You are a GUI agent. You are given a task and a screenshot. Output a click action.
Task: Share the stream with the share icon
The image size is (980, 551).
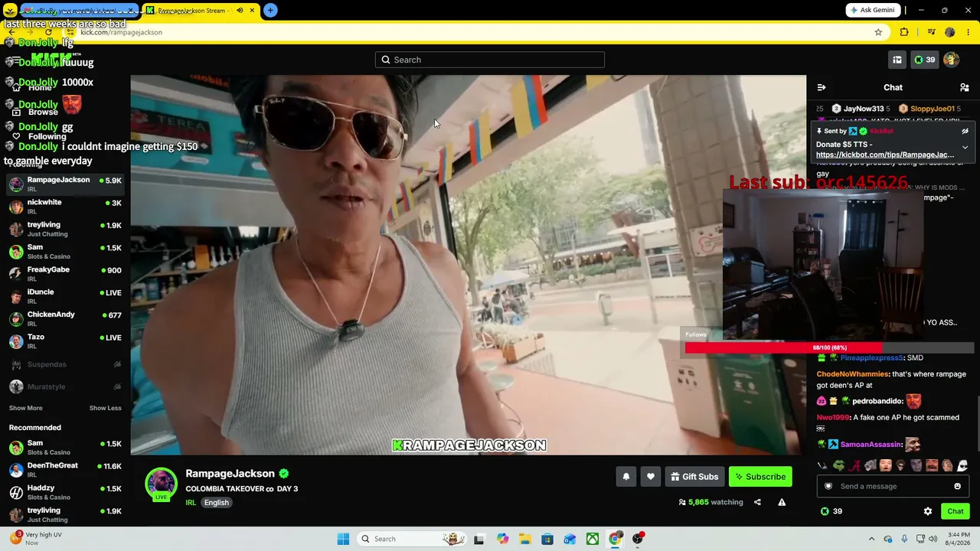757,502
